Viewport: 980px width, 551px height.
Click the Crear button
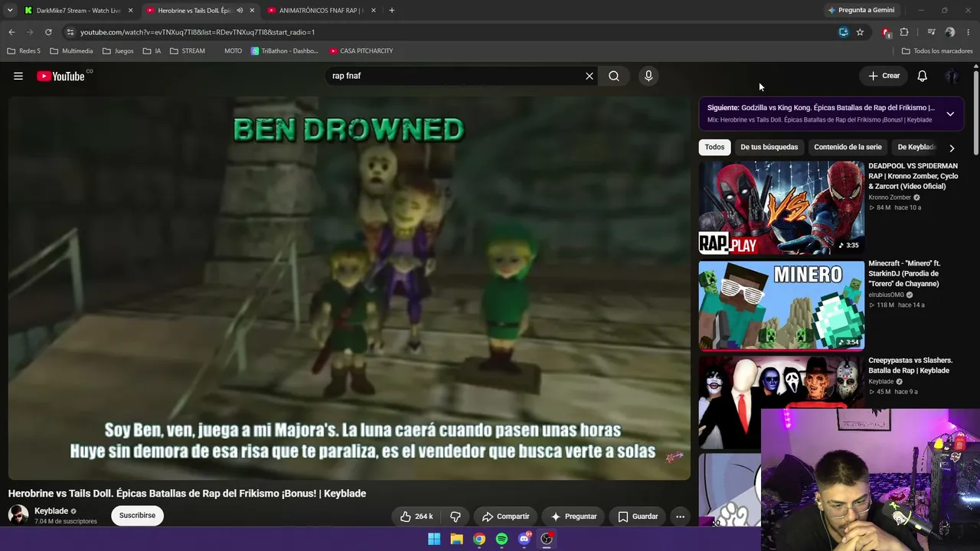pos(884,76)
